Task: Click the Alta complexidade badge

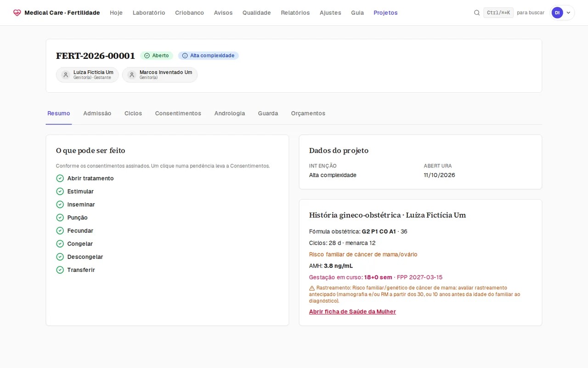Action: (209, 56)
